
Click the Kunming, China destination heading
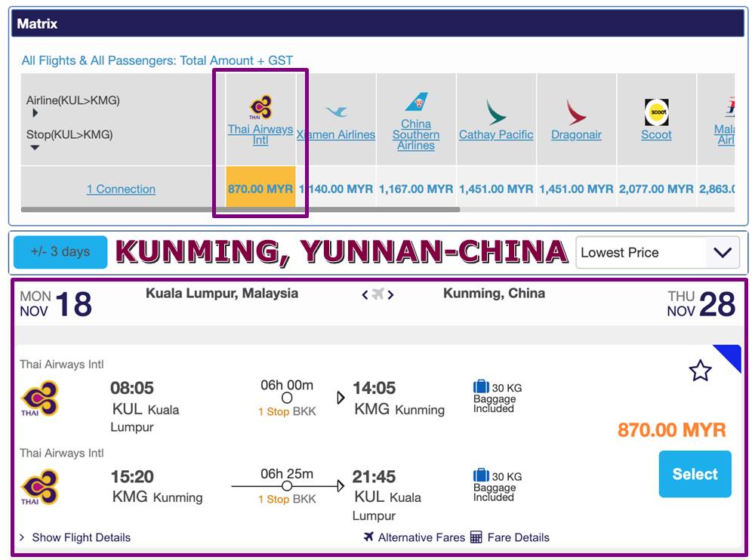[x=494, y=294]
